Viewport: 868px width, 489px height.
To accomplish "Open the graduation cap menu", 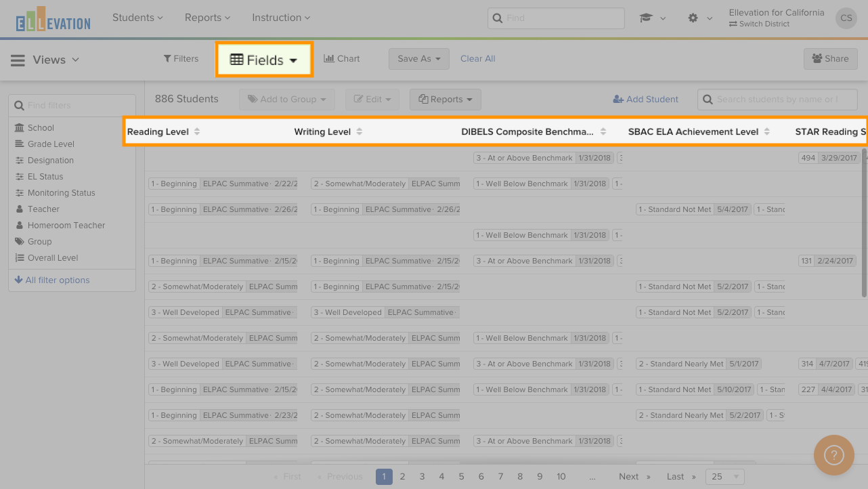I will (652, 18).
